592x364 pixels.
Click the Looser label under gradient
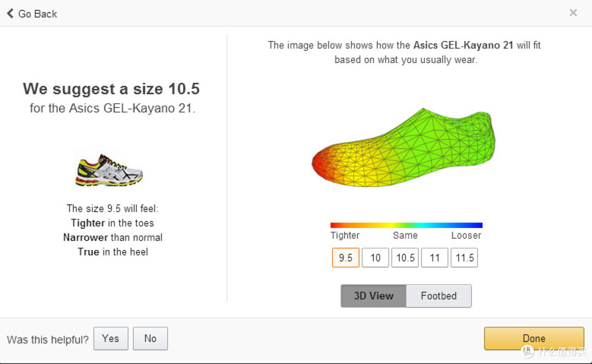pos(466,235)
